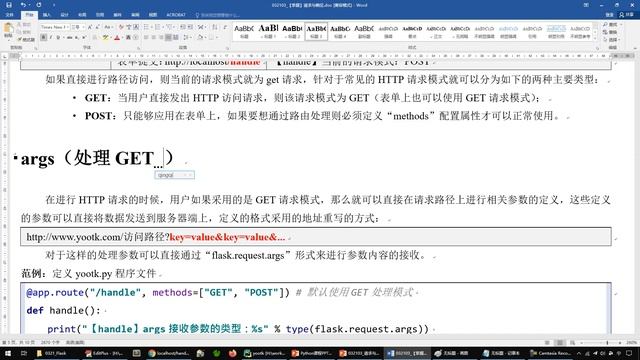This screenshot has height=360, width=640.
Task: Click the Bullets list icon
Action: pyautogui.click(x=147, y=27)
